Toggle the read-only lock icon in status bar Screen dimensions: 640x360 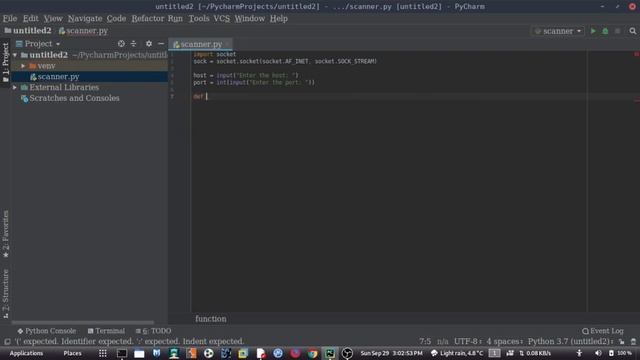621,342
